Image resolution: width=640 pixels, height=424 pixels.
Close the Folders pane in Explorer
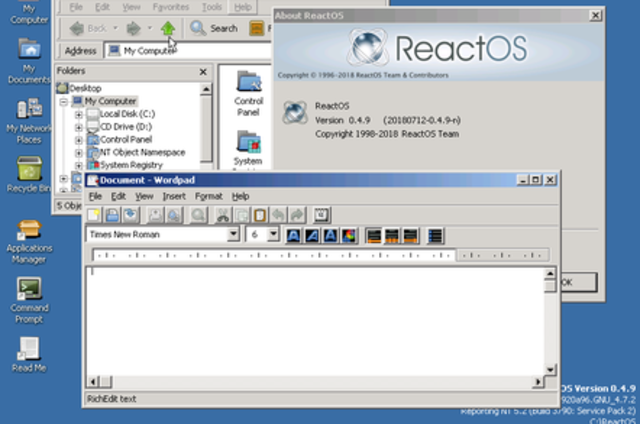pos(203,72)
